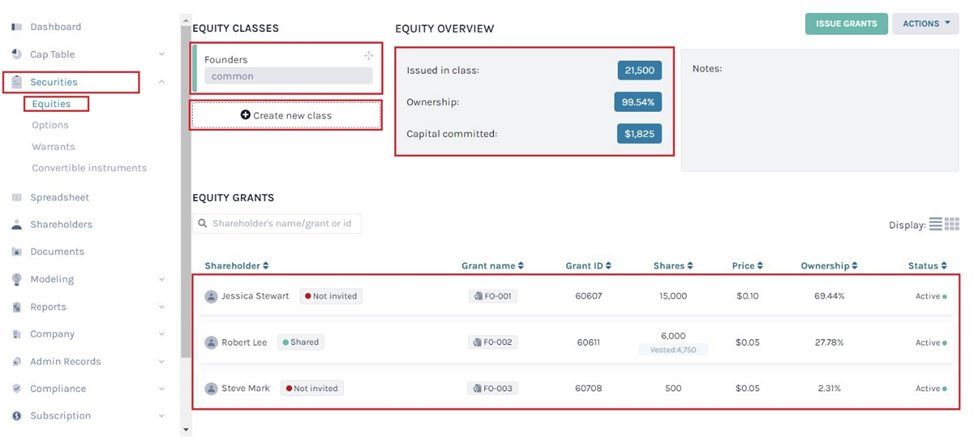The width and height of the screenshot is (974, 443).
Task: Click the Shareholders person icon
Action: [17, 224]
